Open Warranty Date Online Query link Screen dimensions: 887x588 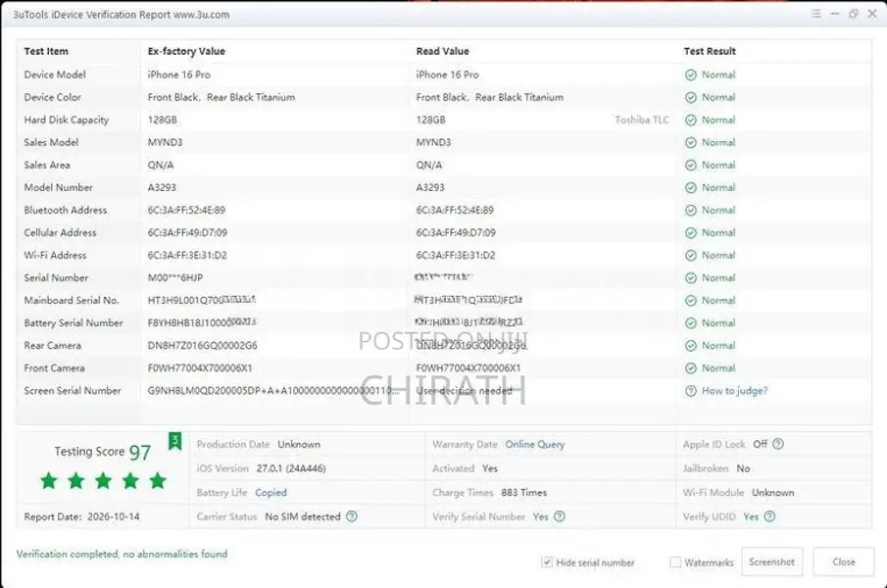[x=534, y=444]
